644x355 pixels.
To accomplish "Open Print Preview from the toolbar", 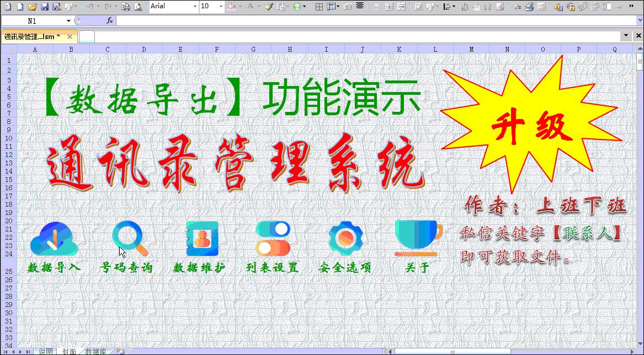I will coord(137,7).
